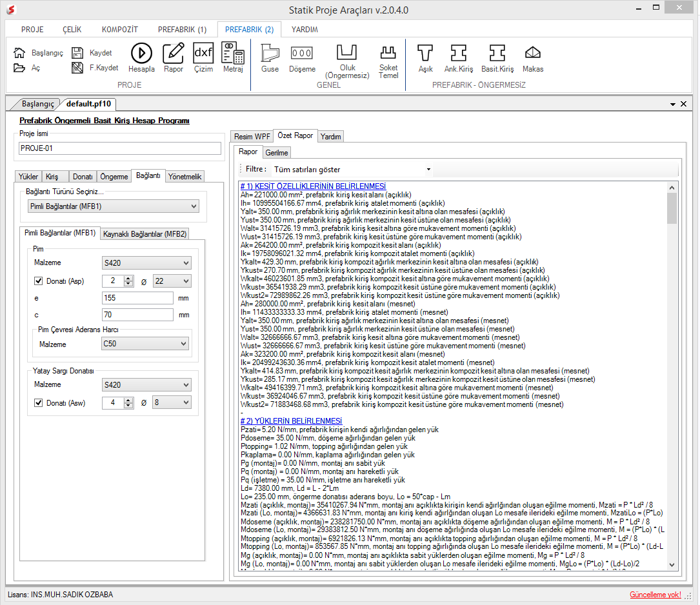Select the Ank.Kiriş beam tool
Viewport: 700px width, 605px height.
tap(459, 53)
